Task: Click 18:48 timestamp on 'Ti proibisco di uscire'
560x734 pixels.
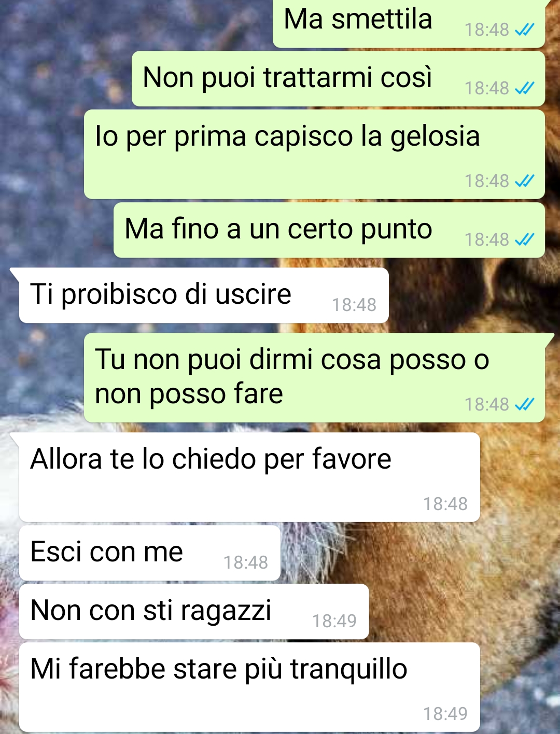Action: tap(354, 305)
